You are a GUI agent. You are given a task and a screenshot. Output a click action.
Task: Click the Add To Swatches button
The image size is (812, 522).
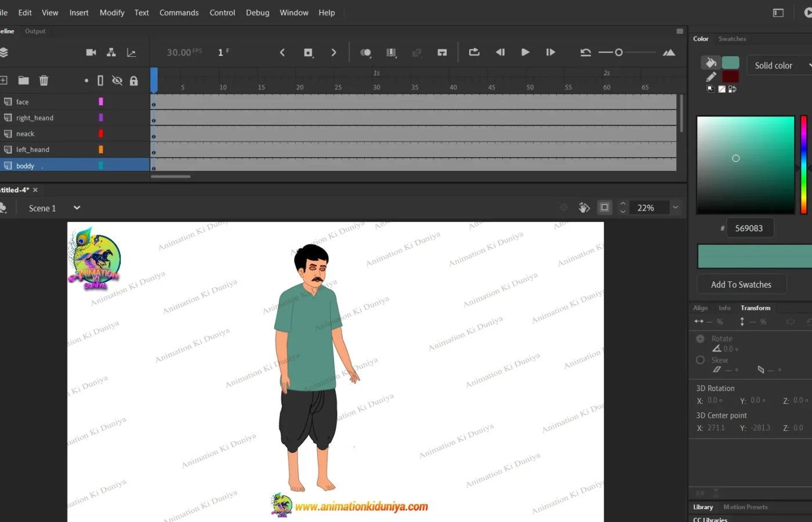tap(741, 285)
